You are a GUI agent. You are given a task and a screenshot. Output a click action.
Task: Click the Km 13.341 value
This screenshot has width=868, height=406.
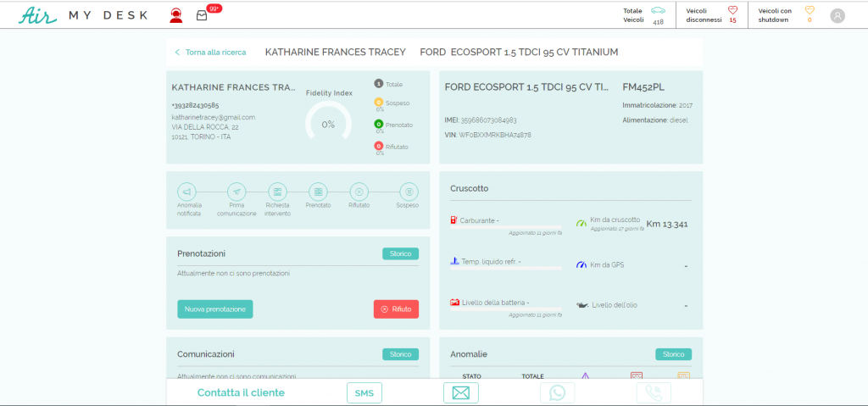click(667, 224)
